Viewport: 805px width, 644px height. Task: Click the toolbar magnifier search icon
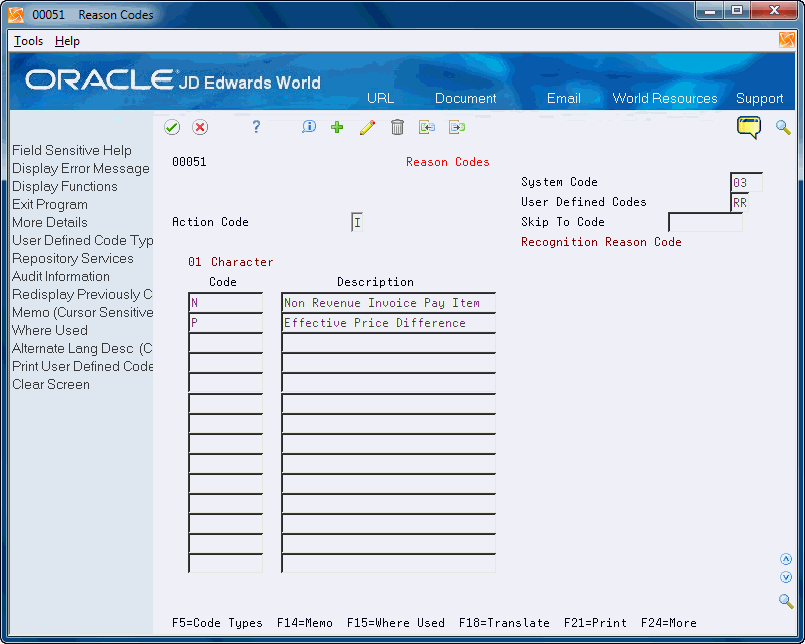pyautogui.click(x=783, y=127)
